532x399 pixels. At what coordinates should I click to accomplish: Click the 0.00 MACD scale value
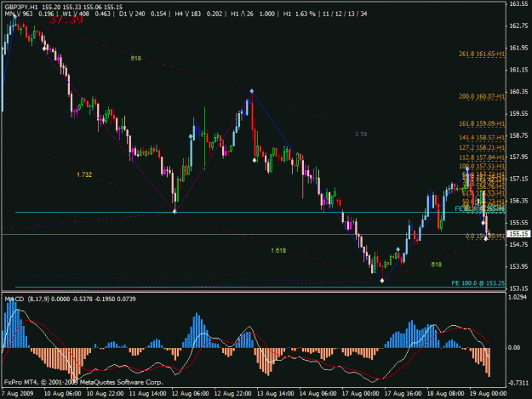514,347
